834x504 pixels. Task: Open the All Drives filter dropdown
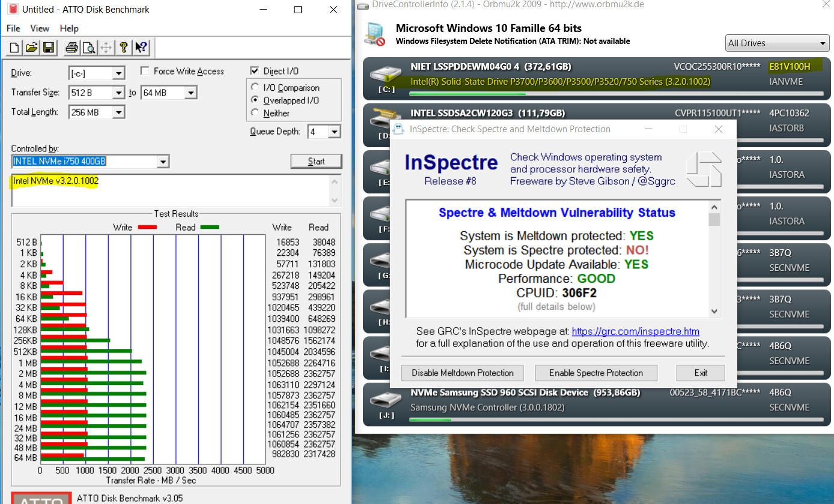(777, 43)
